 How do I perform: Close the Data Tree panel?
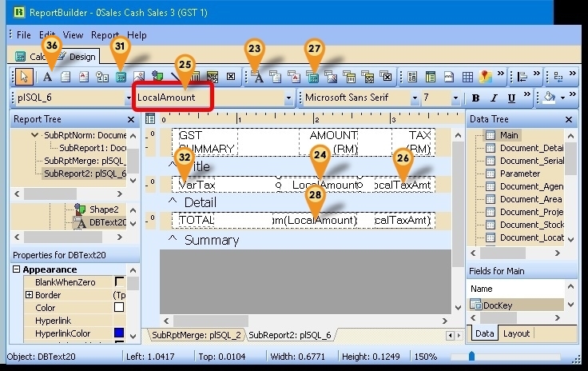tap(568, 119)
